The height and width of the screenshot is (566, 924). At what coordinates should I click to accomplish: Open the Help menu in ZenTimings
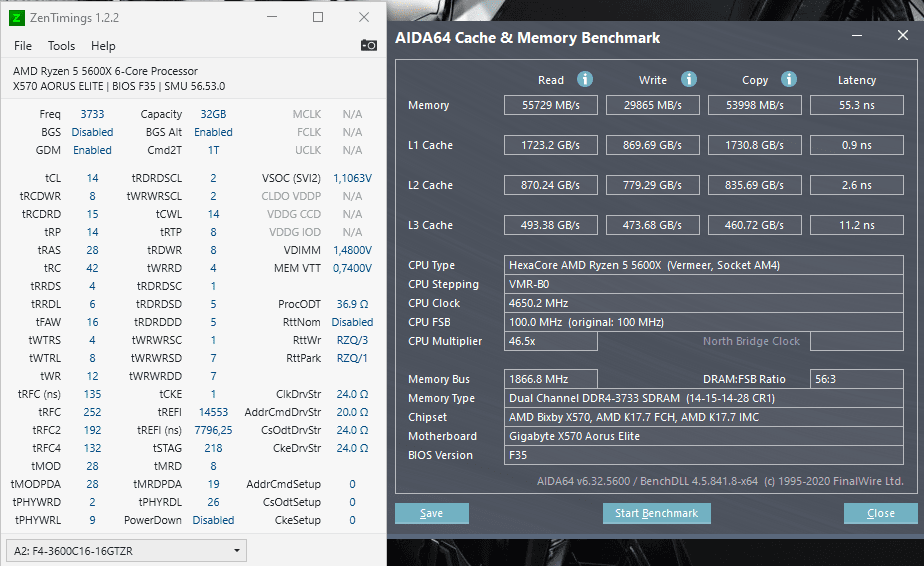point(103,46)
